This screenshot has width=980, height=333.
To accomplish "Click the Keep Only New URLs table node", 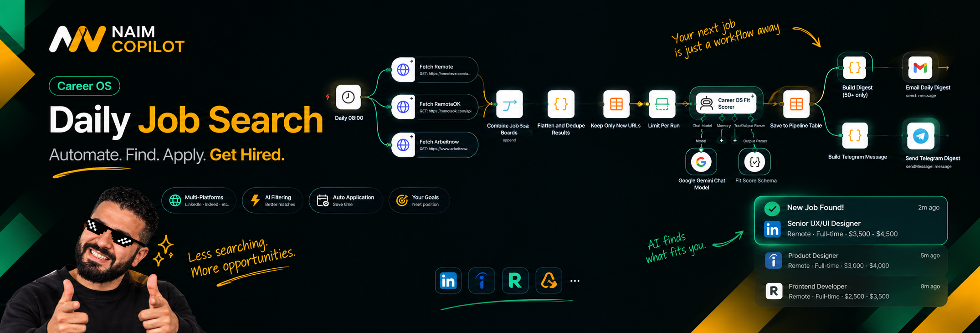I will [616, 104].
